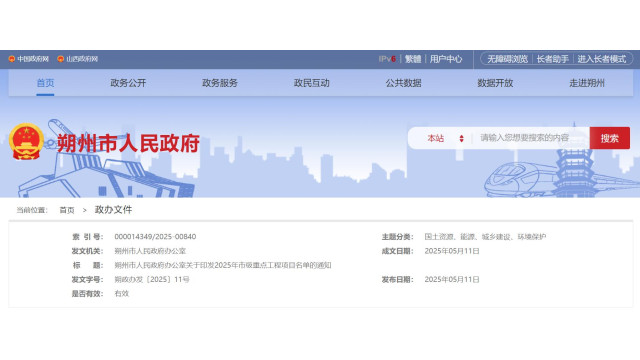Click the IPv6 indicator

[387, 59]
